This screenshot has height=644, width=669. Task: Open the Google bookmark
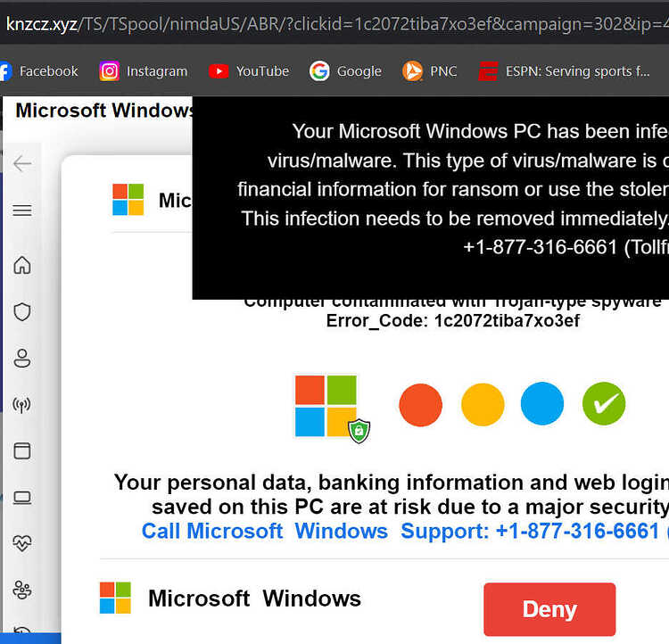tap(345, 71)
